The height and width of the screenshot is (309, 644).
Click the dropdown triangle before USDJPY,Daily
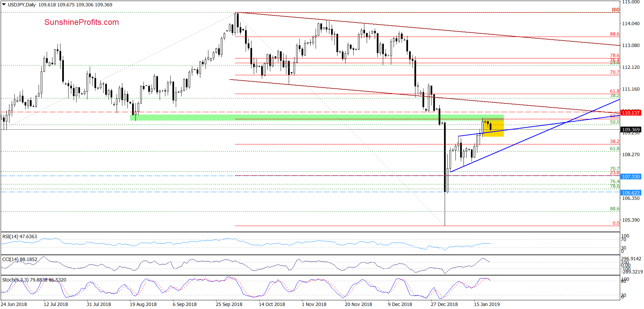[4, 5]
